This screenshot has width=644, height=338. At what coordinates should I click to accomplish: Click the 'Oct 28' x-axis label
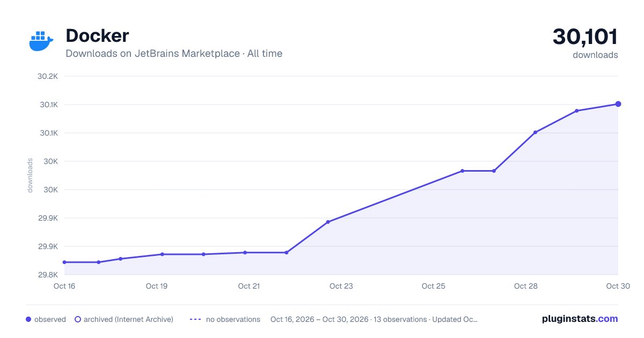click(x=526, y=286)
